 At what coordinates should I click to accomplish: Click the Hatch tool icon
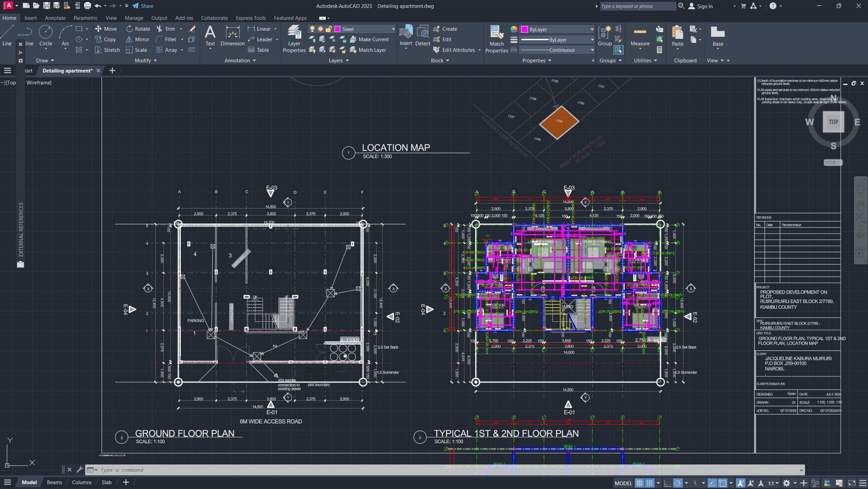click(x=79, y=50)
